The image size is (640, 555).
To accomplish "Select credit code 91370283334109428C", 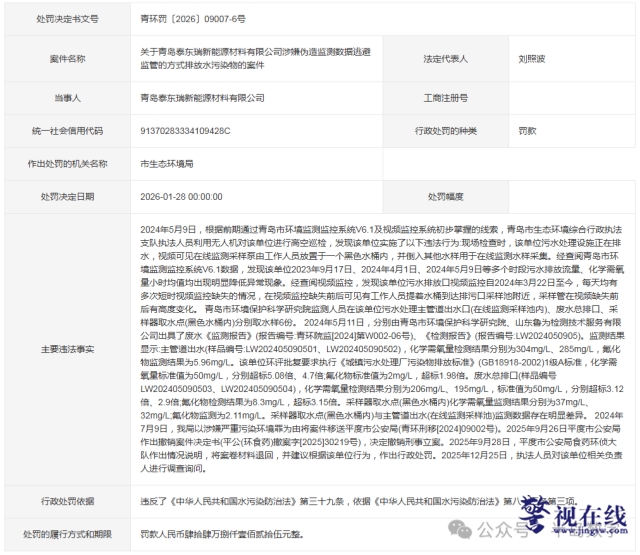I will tap(185, 131).
